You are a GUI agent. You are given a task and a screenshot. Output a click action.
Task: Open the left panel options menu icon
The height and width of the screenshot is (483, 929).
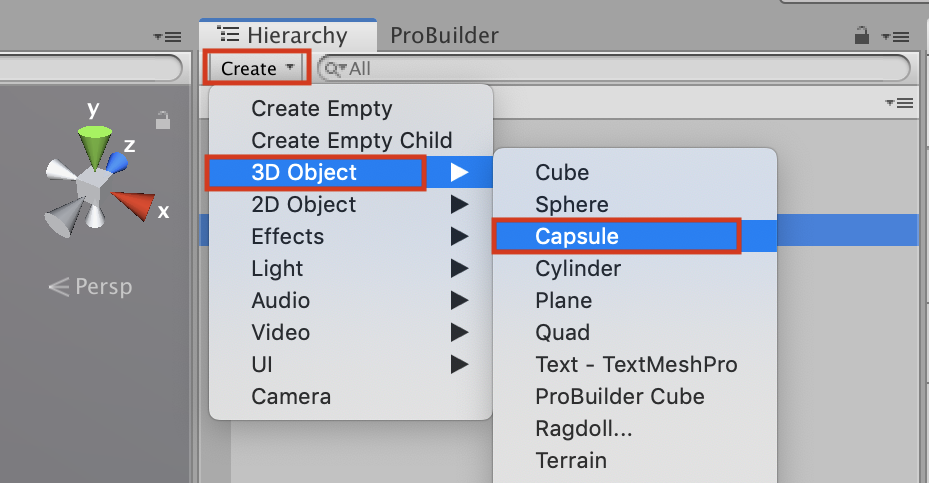[x=167, y=36]
